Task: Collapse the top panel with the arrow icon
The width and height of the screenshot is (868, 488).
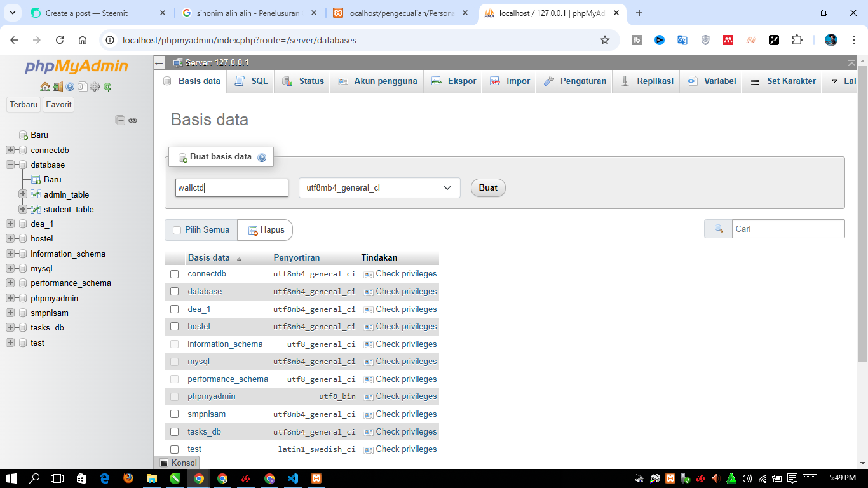Action: point(851,62)
